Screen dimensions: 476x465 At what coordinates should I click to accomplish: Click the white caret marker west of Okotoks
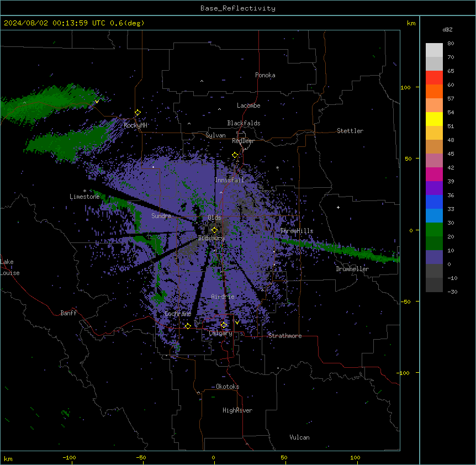(199, 393)
